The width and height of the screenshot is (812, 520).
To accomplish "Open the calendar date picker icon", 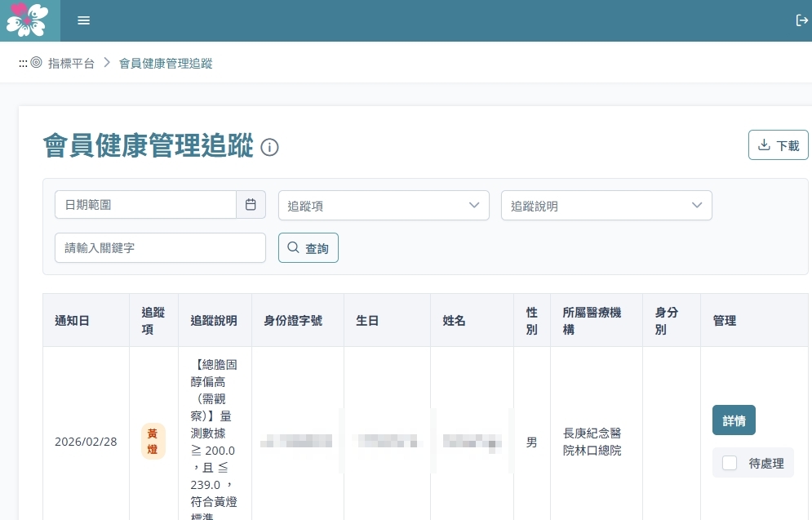I will point(251,205).
